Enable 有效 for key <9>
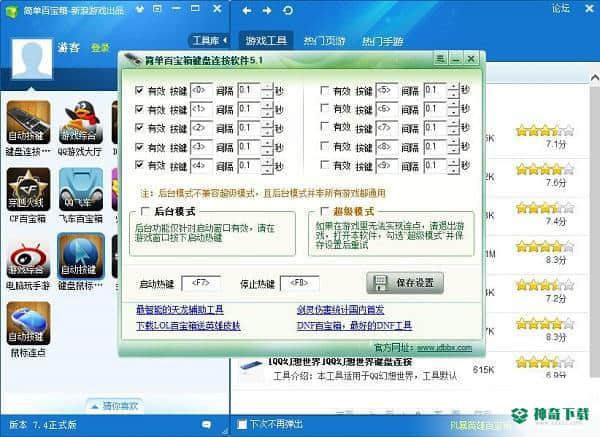The width and height of the screenshot is (600, 437). click(x=324, y=165)
